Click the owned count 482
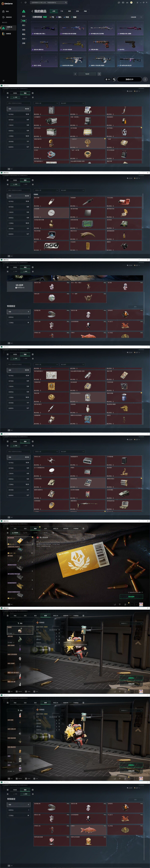The height and width of the screenshot is (868, 150). pos(45,17)
